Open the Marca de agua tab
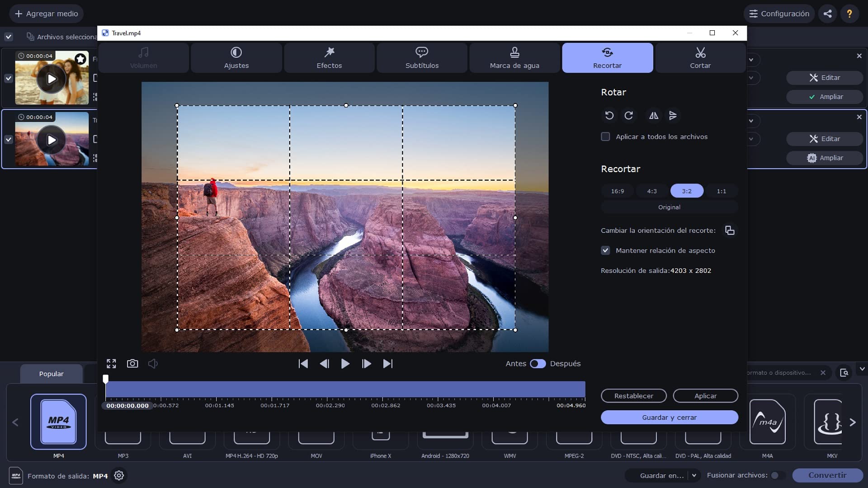This screenshot has width=868, height=488. 514,58
